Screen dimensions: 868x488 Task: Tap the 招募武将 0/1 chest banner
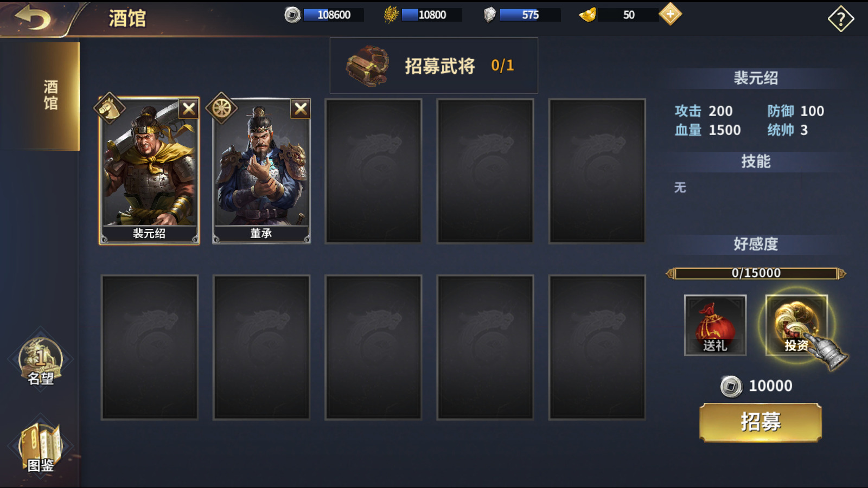click(x=434, y=66)
